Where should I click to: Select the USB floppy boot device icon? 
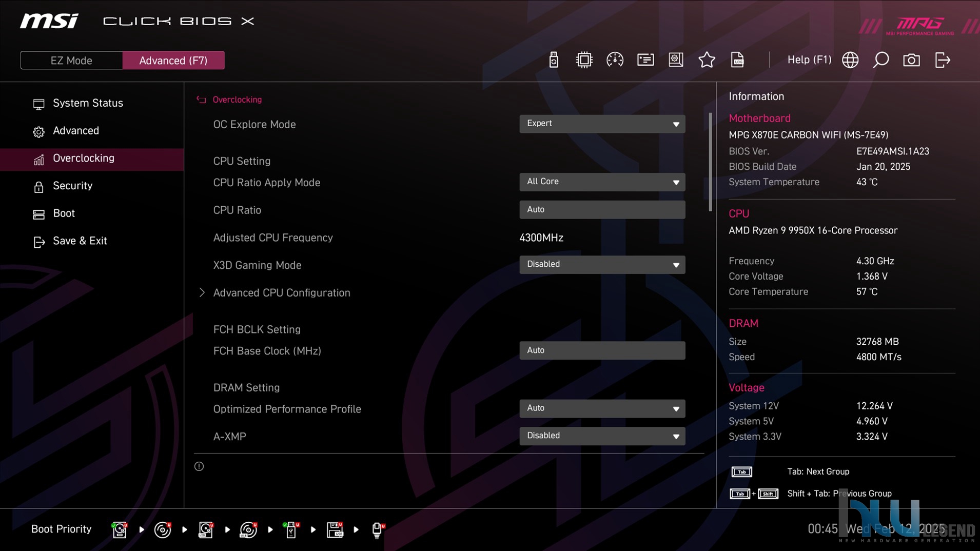[335, 529]
